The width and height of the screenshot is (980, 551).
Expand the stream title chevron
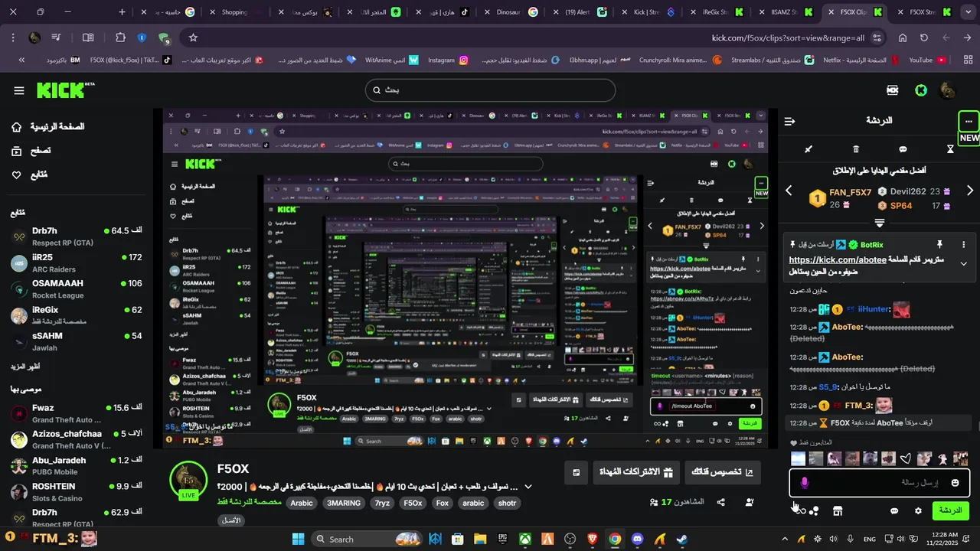pyautogui.click(x=528, y=487)
